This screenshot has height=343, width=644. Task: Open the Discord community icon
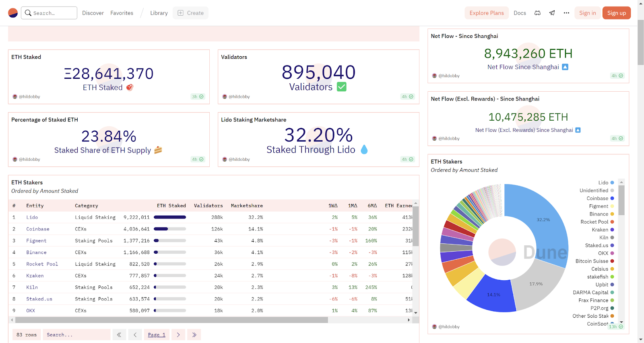537,13
